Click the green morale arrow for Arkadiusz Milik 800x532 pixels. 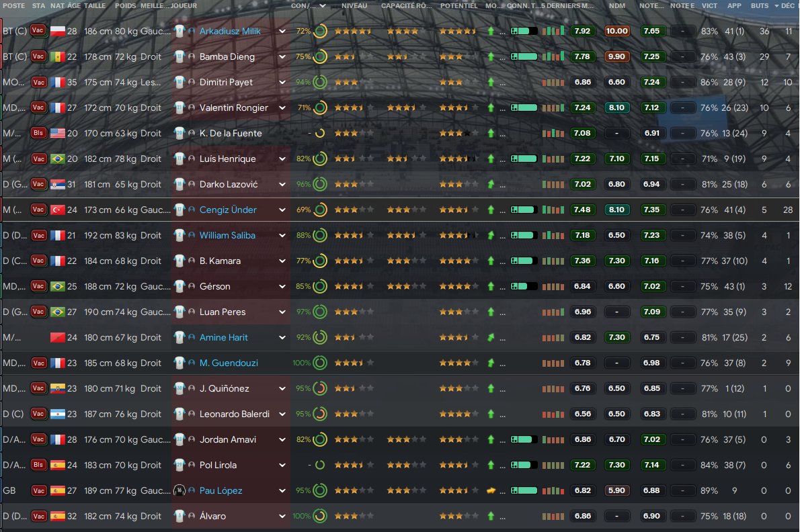coord(491,31)
